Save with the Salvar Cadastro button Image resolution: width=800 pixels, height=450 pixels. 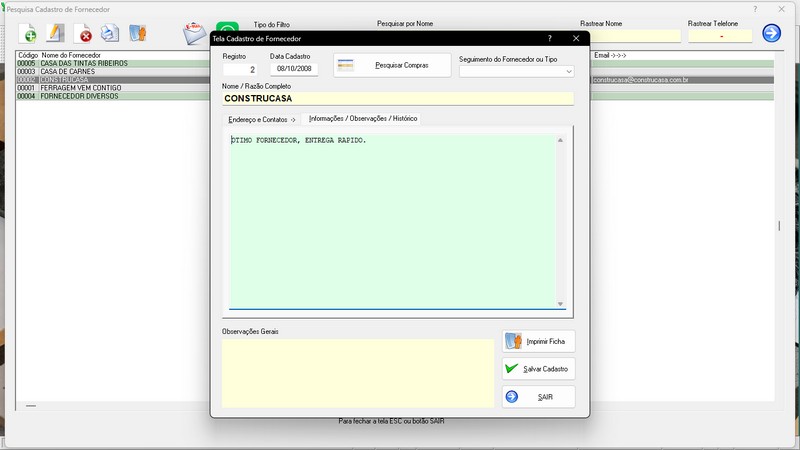(x=539, y=369)
